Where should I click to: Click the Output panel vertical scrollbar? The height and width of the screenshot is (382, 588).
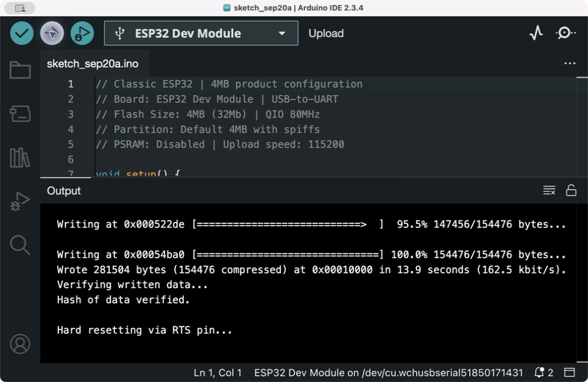[x=582, y=283]
